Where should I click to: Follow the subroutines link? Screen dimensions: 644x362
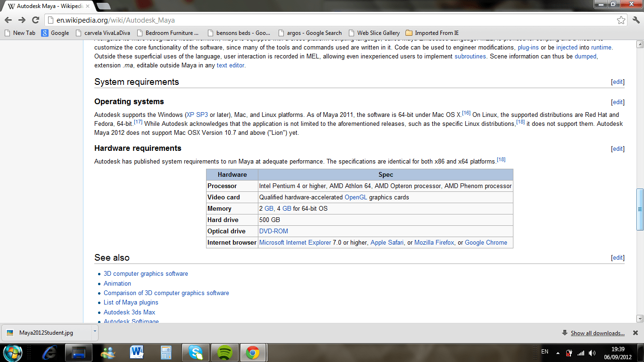click(x=470, y=57)
